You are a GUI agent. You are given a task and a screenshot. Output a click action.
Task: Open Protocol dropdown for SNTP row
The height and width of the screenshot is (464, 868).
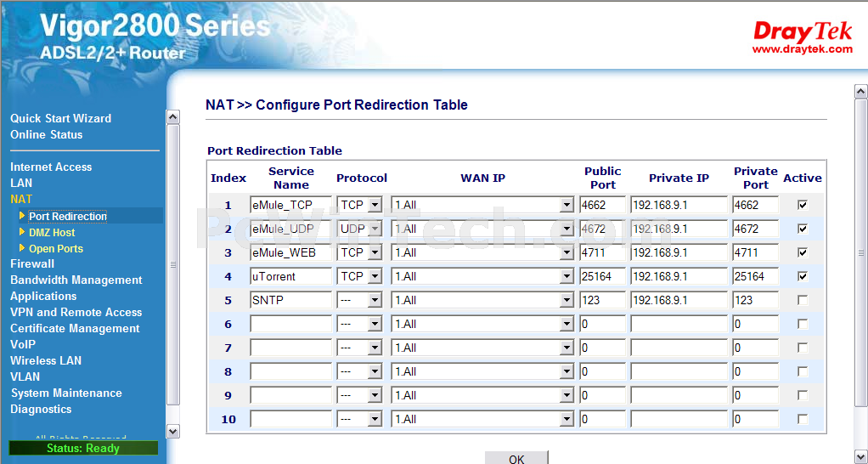(360, 300)
